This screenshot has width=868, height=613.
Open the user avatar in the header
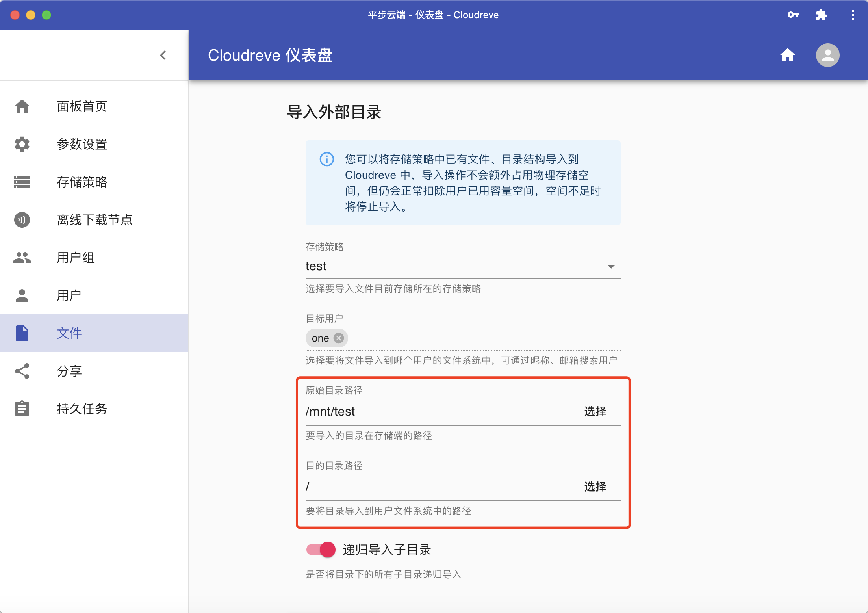click(827, 55)
